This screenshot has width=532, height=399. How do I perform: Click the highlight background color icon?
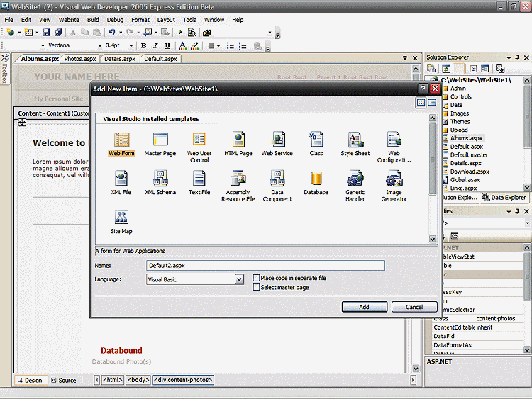[194, 46]
